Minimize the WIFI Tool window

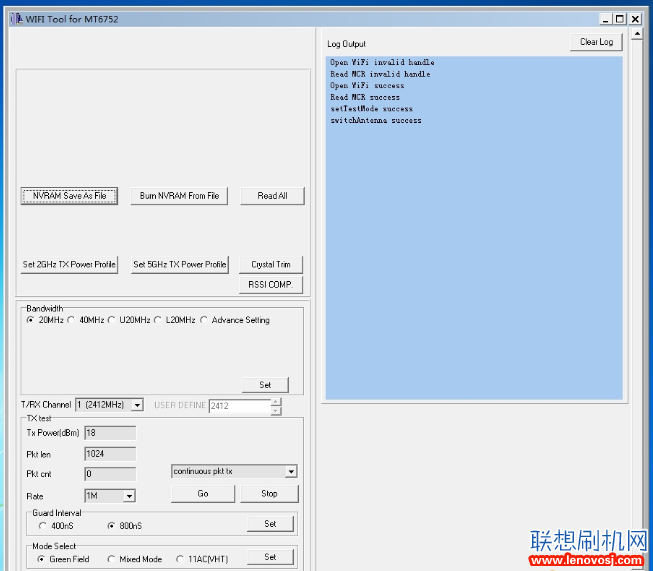click(x=606, y=19)
